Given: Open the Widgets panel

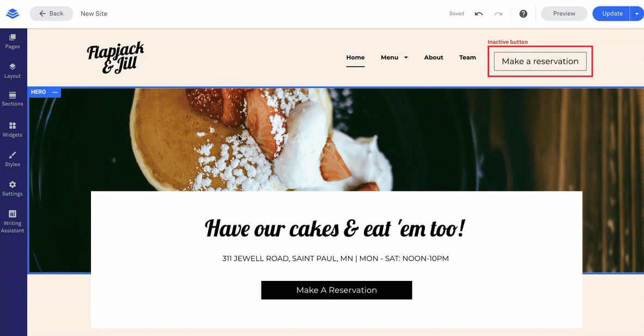Looking at the screenshot, I should click(13, 130).
